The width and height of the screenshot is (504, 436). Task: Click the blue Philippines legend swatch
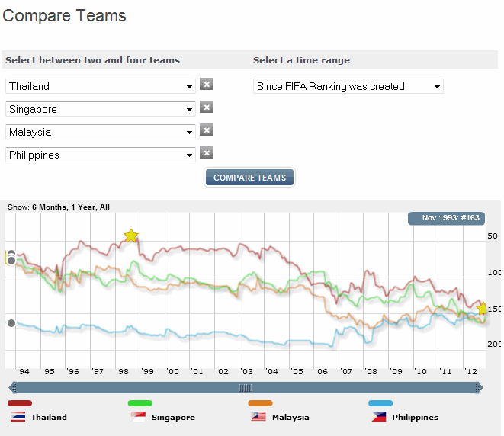380,403
